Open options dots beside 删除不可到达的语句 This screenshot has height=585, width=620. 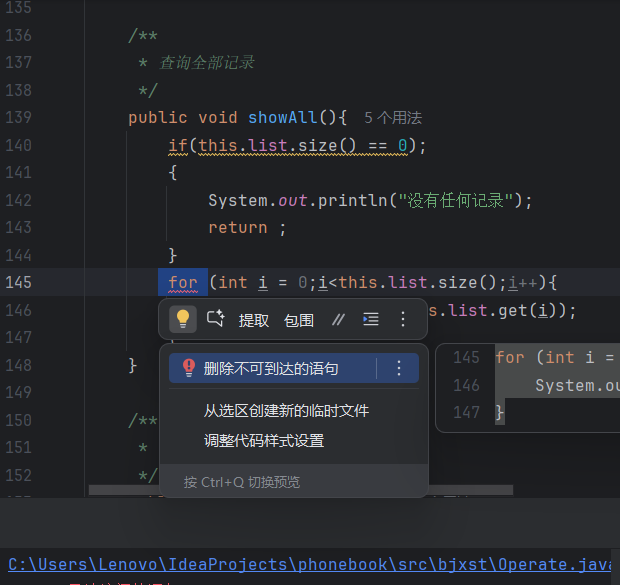[399, 368]
